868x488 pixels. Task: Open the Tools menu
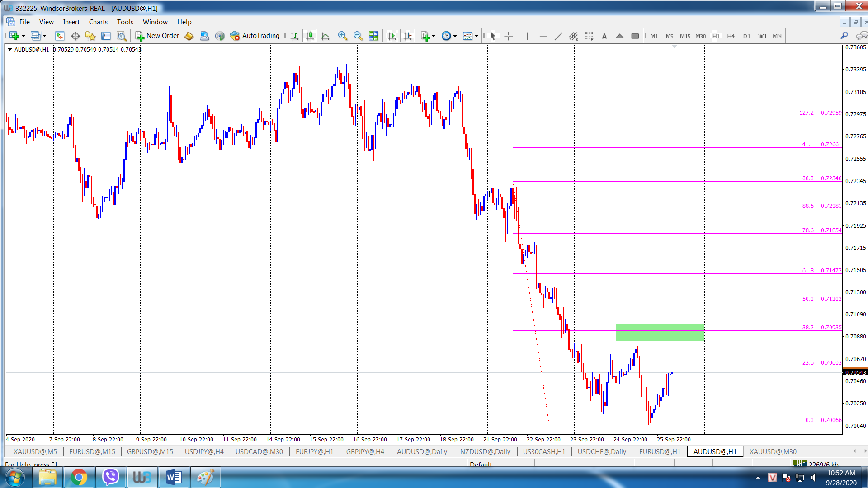(x=125, y=22)
